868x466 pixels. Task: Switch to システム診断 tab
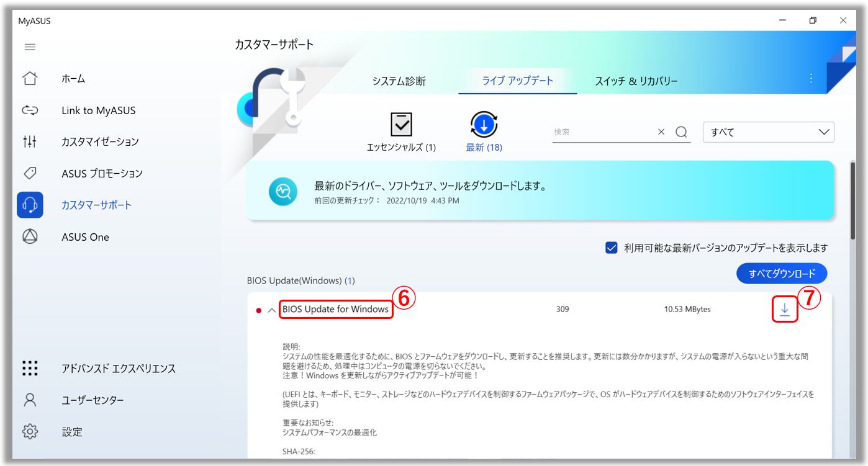point(399,81)
